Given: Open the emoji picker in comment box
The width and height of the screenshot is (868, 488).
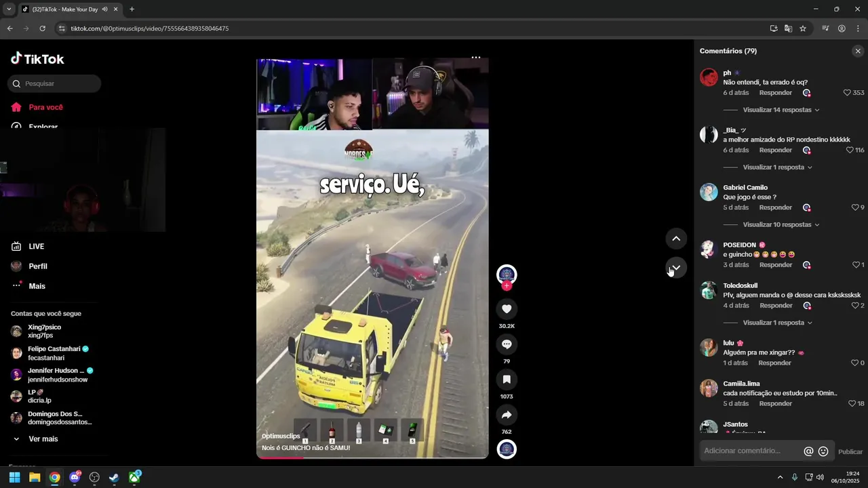Looking at the screenshot, I should point(823,451).
